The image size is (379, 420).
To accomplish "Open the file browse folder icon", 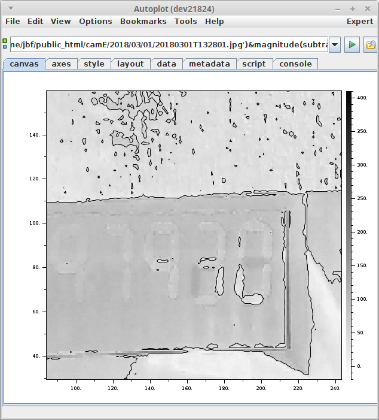I will [x=370, y=44].
